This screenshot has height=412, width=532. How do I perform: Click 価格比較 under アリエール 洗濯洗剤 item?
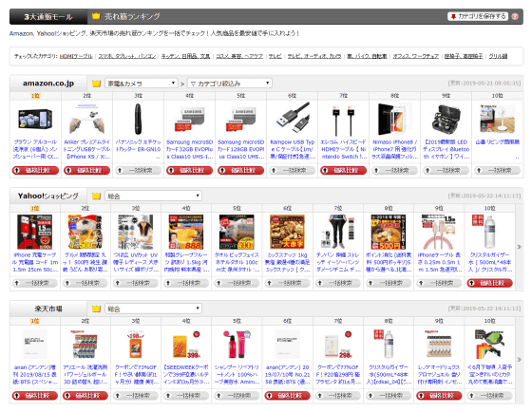tap(85, 395)
